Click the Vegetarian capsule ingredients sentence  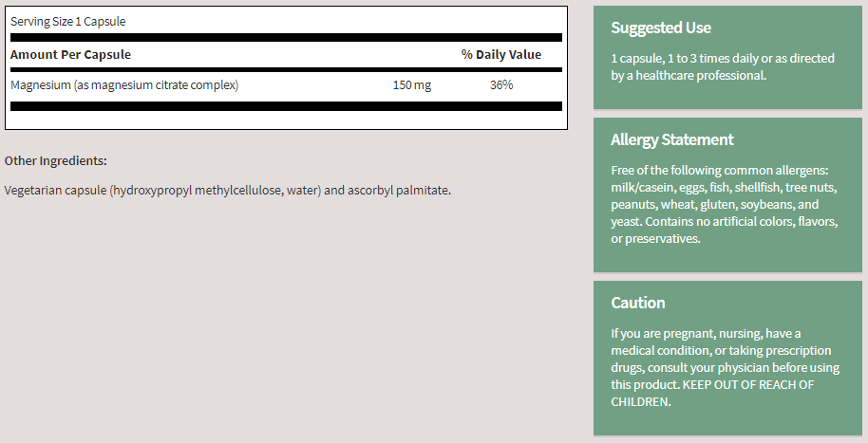(227, 190)
